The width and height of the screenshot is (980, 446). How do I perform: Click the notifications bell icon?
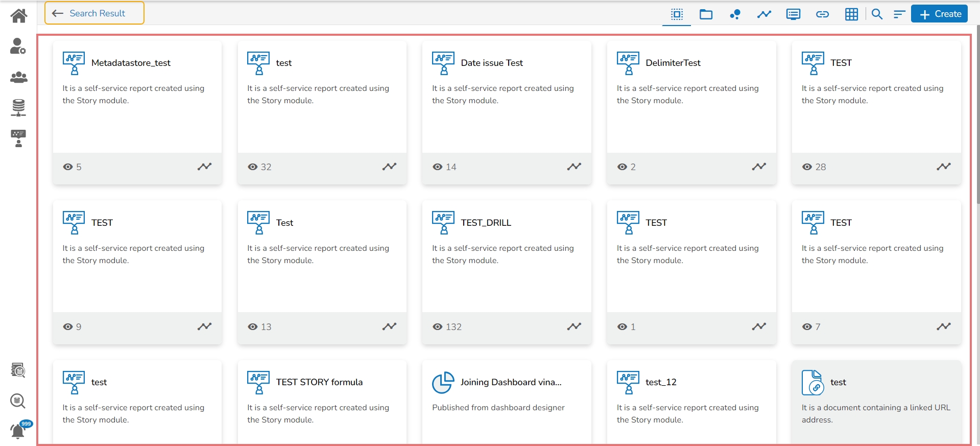point(18,432)
